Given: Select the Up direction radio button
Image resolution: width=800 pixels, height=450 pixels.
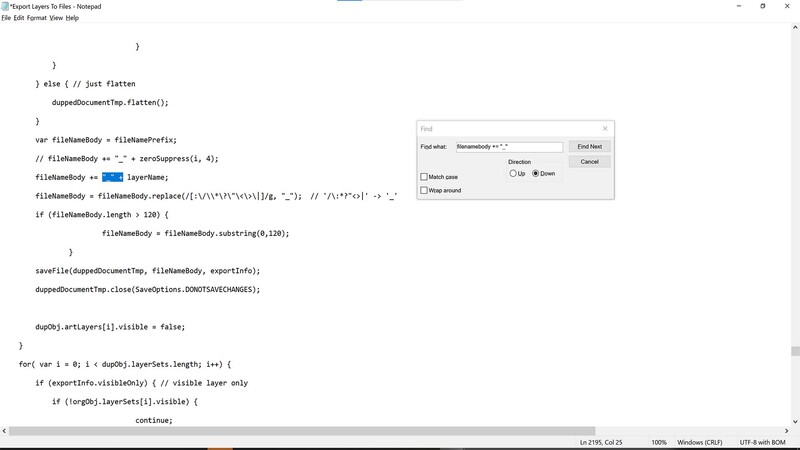Looking at the screenshot, I should 513,173.
